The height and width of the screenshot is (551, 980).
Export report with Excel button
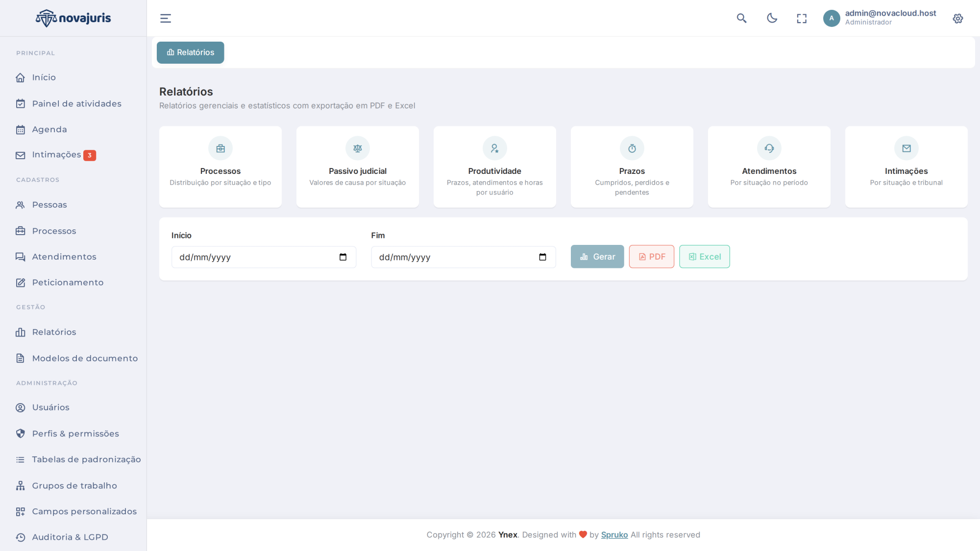pos(705,257)
